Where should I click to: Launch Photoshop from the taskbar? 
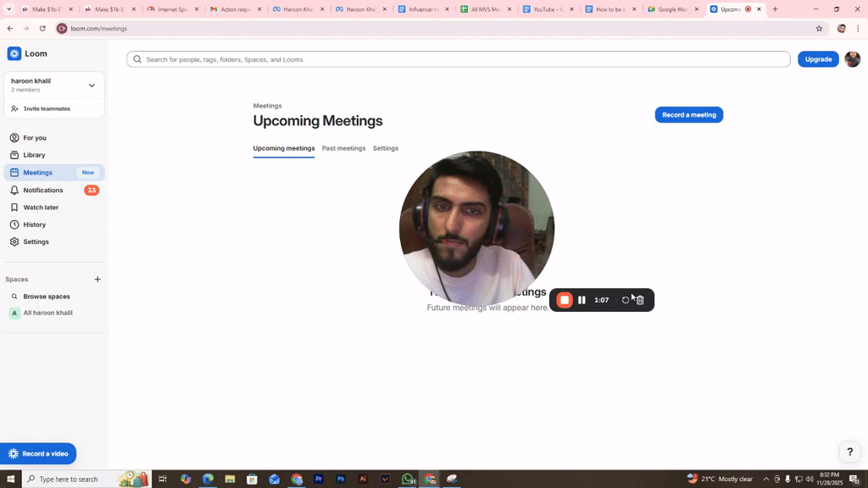(340, 479)
